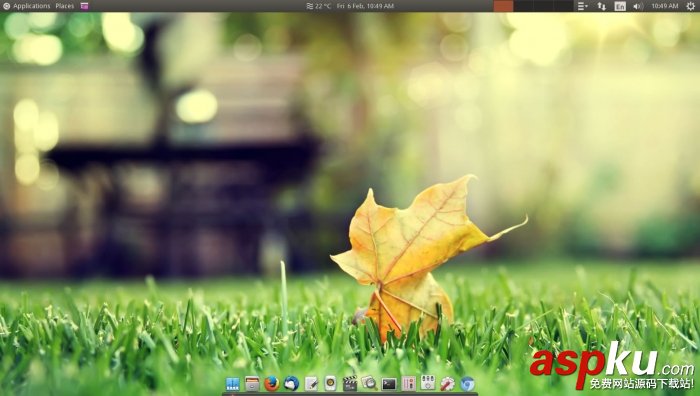The image size is (700, 396).
Task: Launch Thunderbird mail from the dock
Action: [291, 383]
